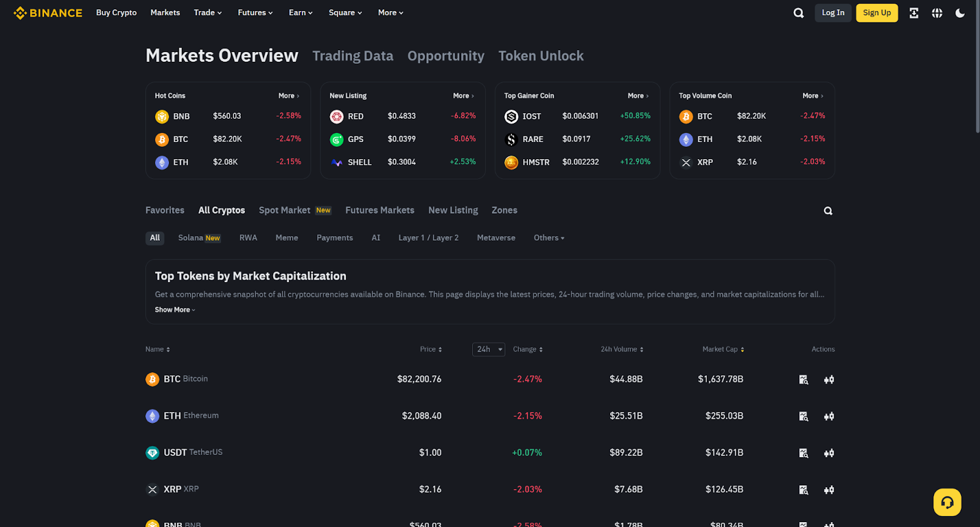Select the Favorites tab
The image size is (980, 527).
[165, 210]
